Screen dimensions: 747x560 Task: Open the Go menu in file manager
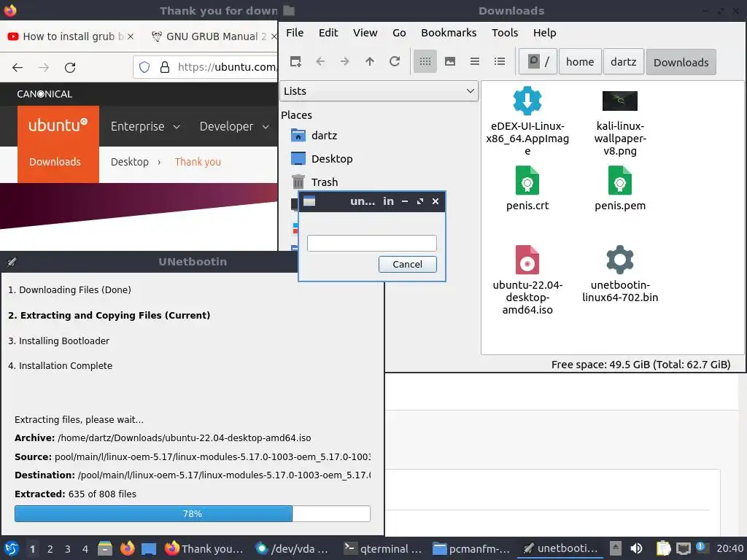(399, 33)
